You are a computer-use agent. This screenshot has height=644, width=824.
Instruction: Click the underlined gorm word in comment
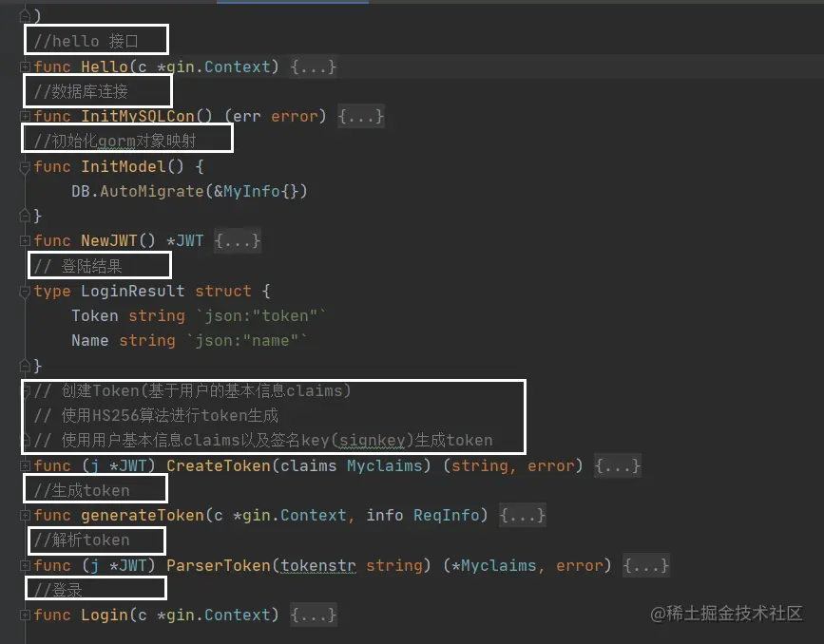(x=117, y=141)
